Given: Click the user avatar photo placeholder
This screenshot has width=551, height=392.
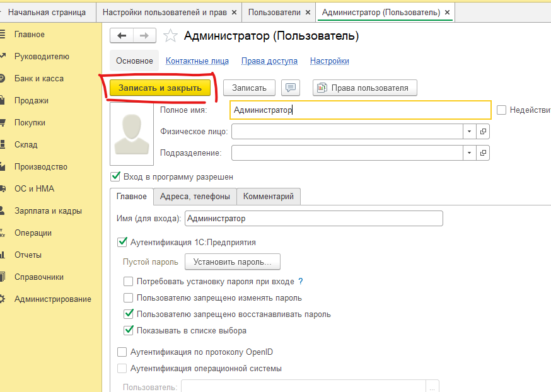Looking at the screenshot, I should click(132, 134).
